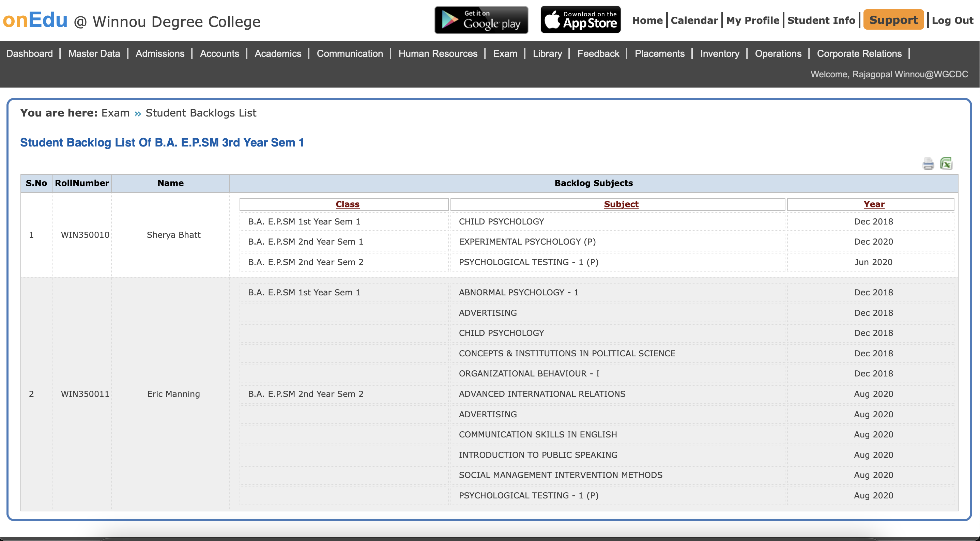Click the Exam breadcrumb link
The height and width of the screenshot is (541, 980).
coord(115,113)
